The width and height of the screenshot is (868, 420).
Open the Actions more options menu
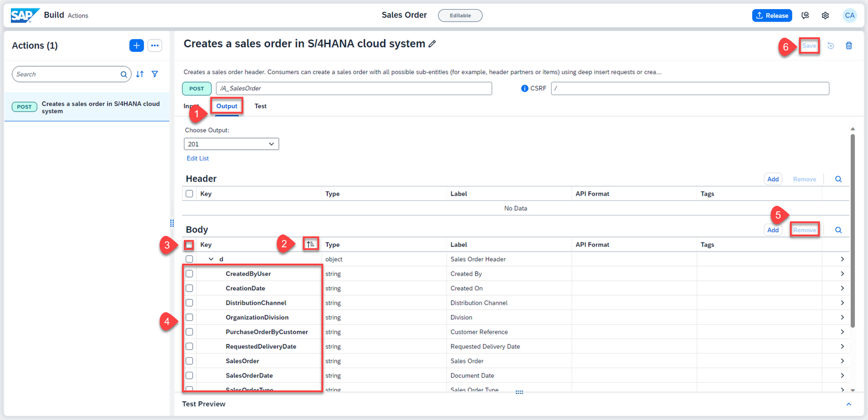pyautogui.click(x=155, y=45)
